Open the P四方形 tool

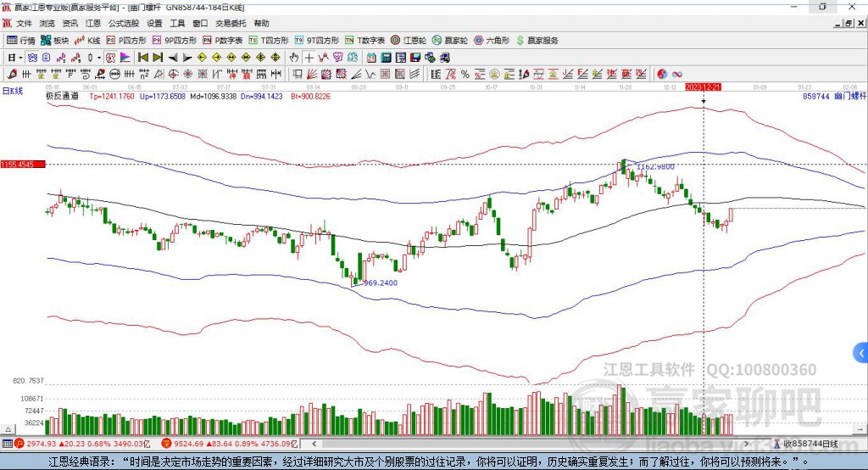tap(126, 41)
